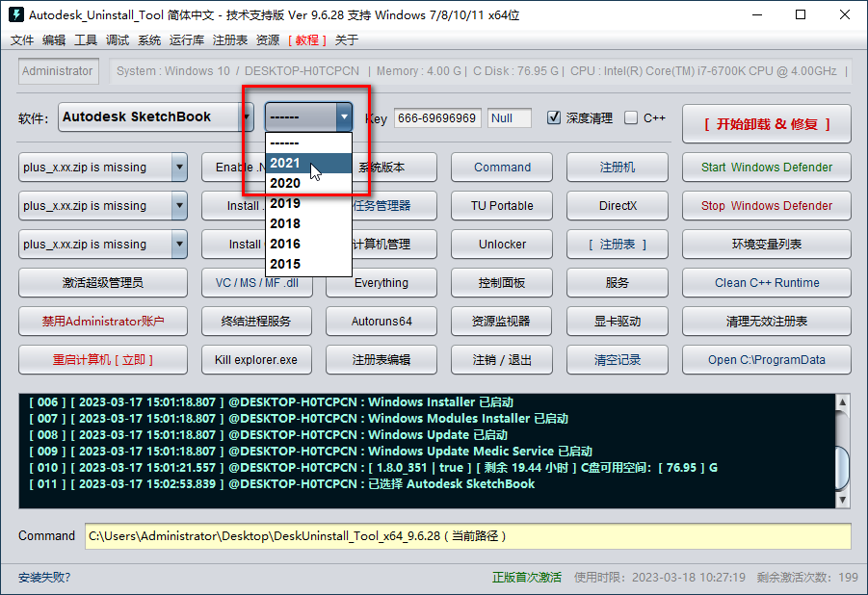Click 显卡驱动 button

(x=618, y=321)
